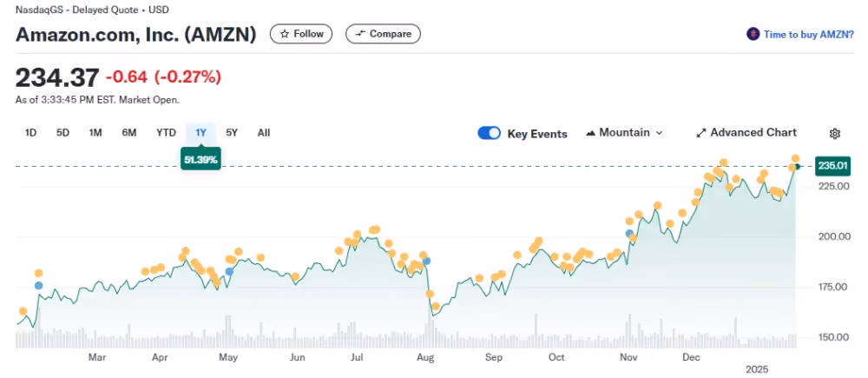Click the blue event marker in early November

(x=629, y=234)
